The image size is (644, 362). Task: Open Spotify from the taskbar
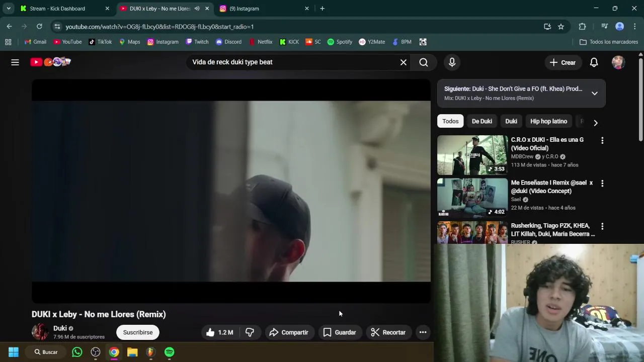coord(170,352)
